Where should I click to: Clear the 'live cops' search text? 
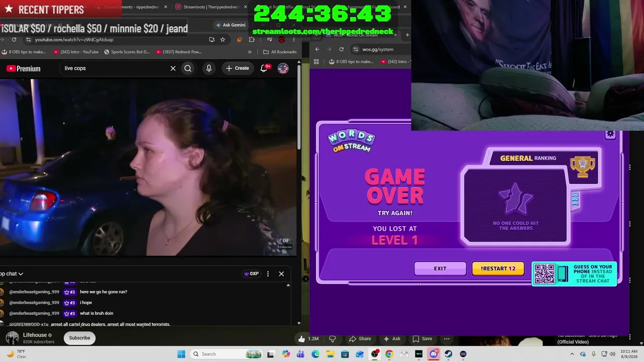pyautogui.click(x=173, y=68)
